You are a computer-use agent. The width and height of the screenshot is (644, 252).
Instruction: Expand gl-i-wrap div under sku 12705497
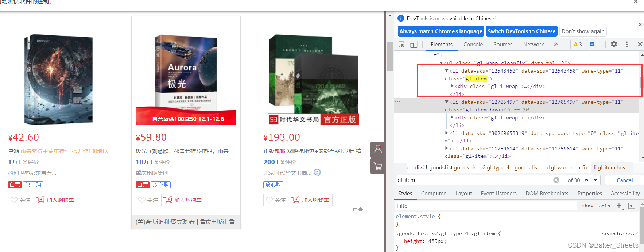452,118
